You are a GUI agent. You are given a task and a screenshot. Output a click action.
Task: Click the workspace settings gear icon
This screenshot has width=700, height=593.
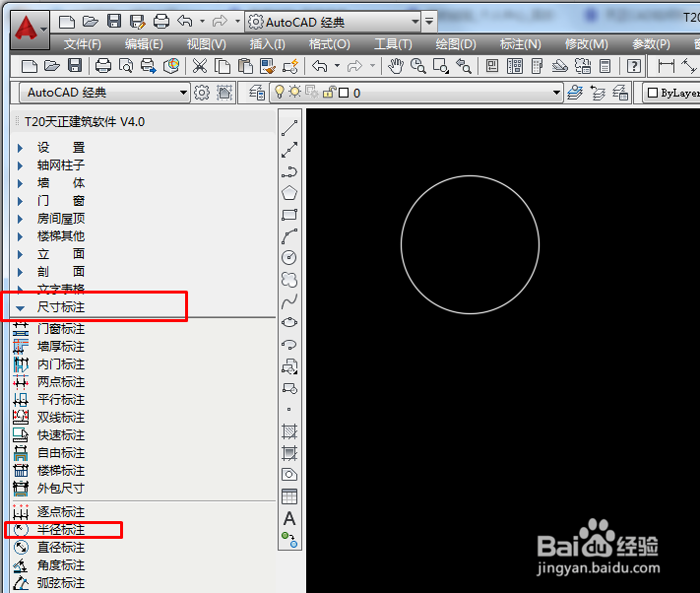202,93
